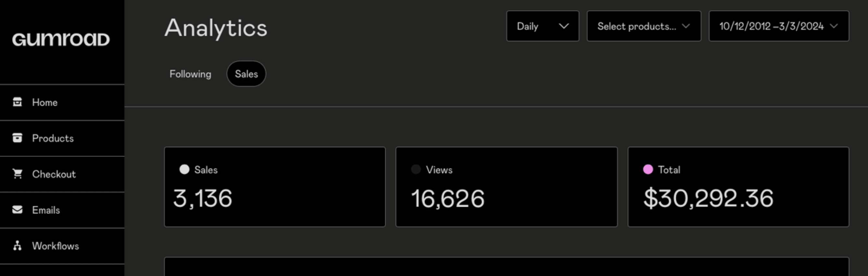The height and width of the screenshot is (276, 868).
Task: Toggle the pink Total series dot
Action: [x=648, y=169]
